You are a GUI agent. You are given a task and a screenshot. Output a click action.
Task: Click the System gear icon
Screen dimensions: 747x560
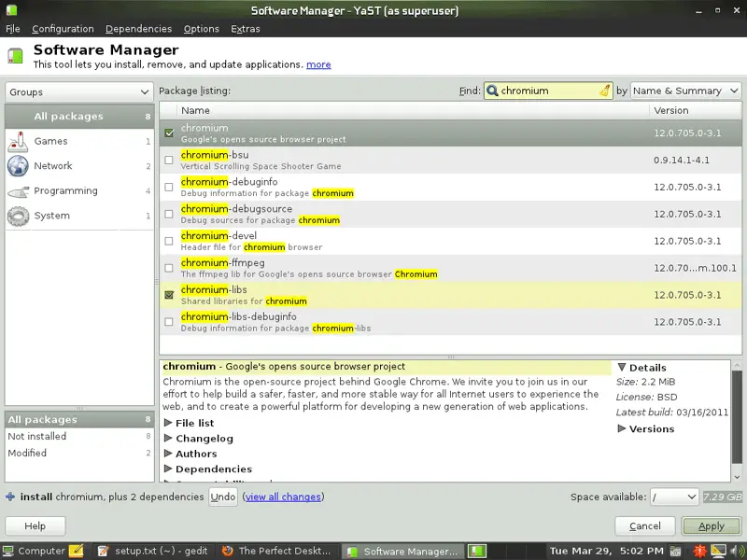coord(18,217)
